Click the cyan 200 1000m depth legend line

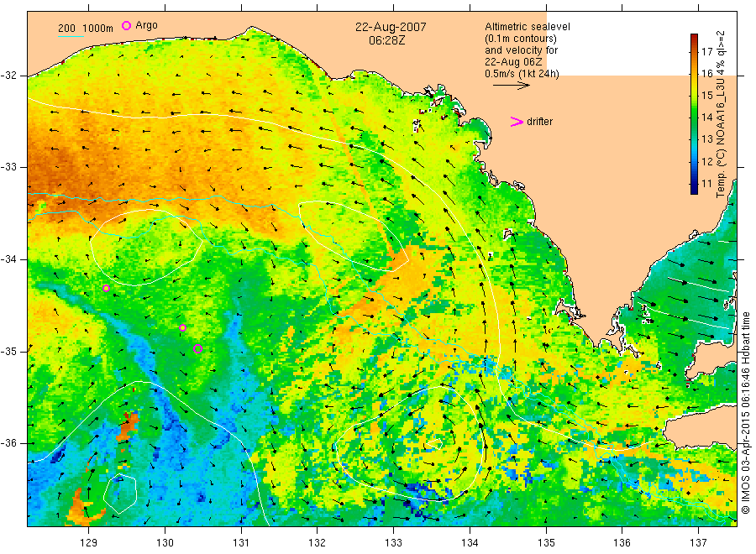coord(71,35)
